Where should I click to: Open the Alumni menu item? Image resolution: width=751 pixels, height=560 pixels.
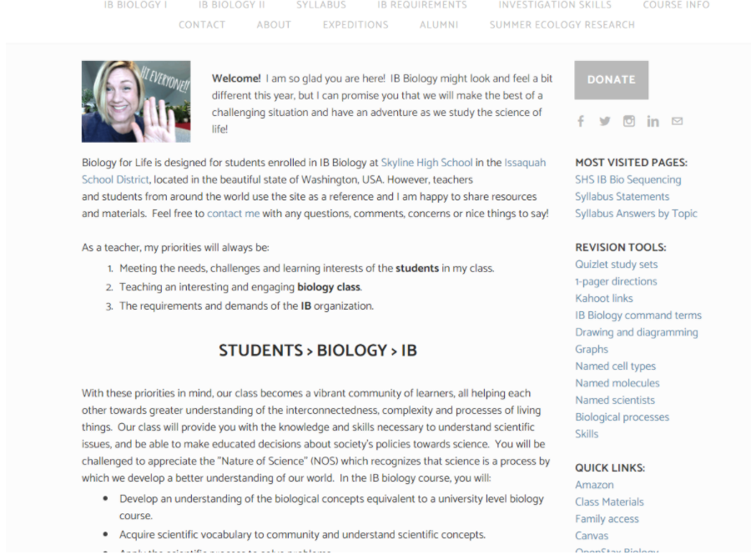439,25
